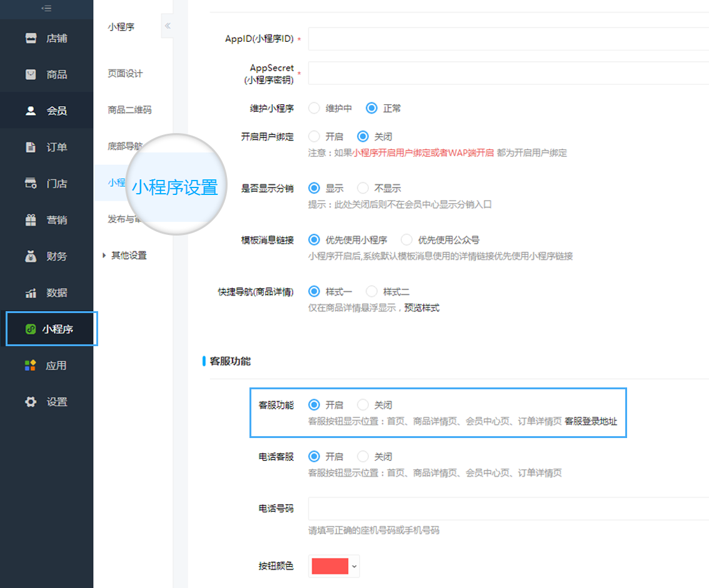Expand the 其他设置 menu
Image resolution: width=709 pixels, height=588 pixels.
128,256
